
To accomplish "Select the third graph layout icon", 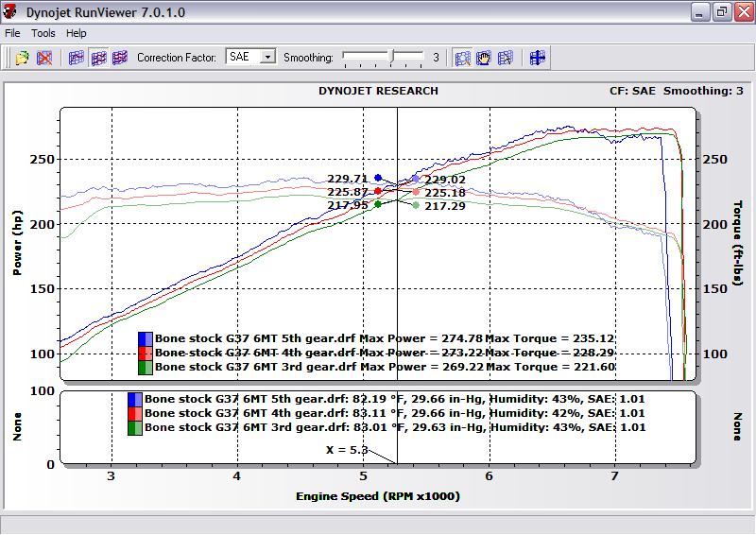I will [x=120, y=58].
